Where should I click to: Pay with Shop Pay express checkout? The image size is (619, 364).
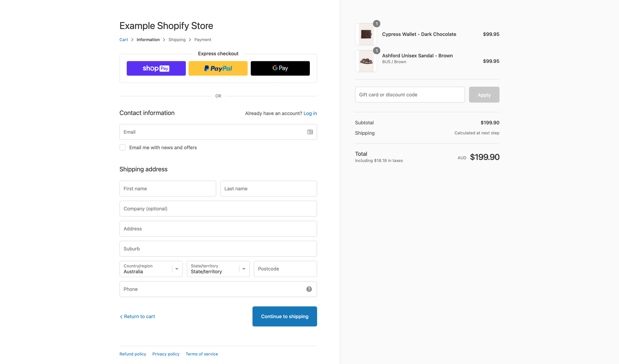(156, 68)
